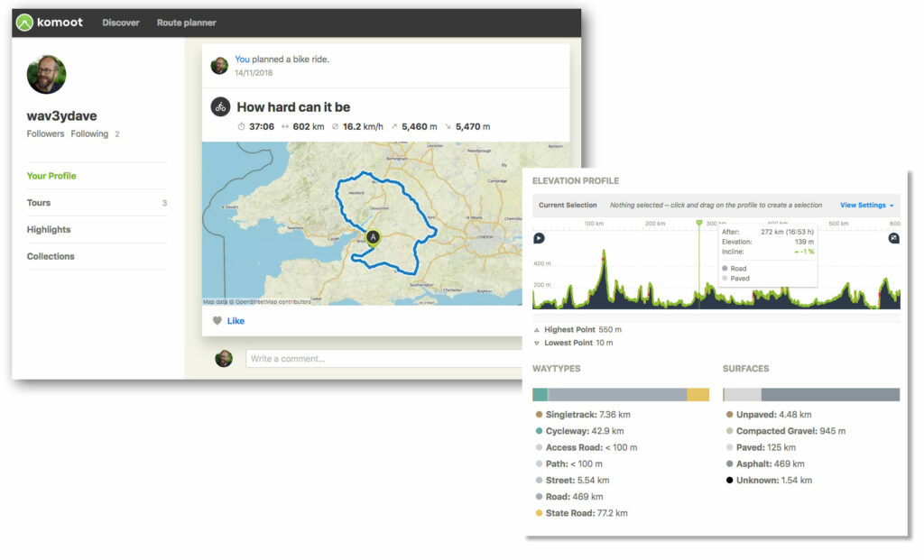Click the wav3ydave username heading
This screenshot has width=924, height=560.
click(62, 116)
